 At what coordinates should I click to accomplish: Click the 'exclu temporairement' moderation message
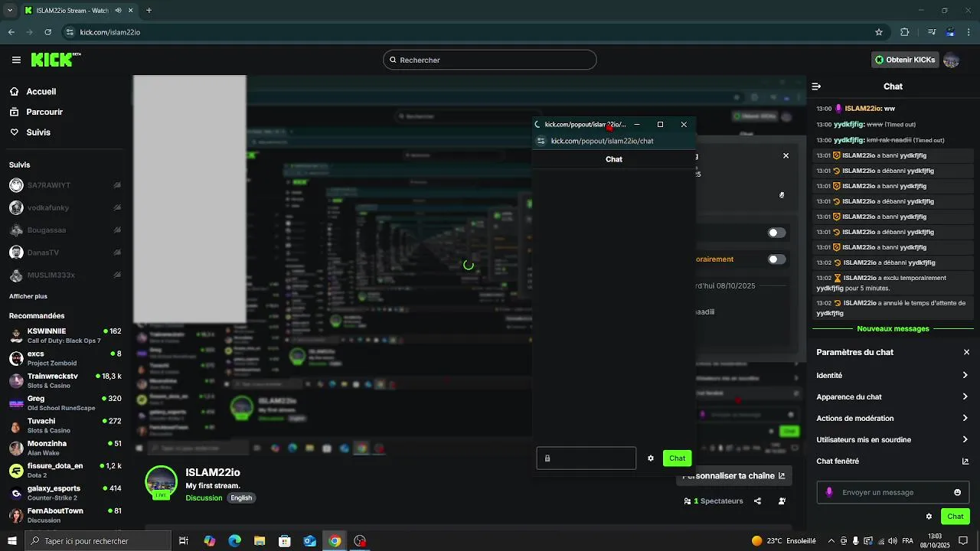[893, 283]
